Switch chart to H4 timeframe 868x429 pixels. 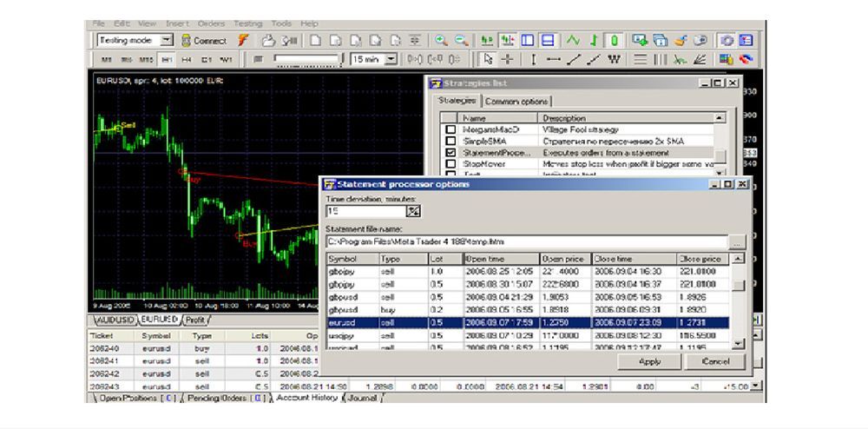(x=187, y=59)
